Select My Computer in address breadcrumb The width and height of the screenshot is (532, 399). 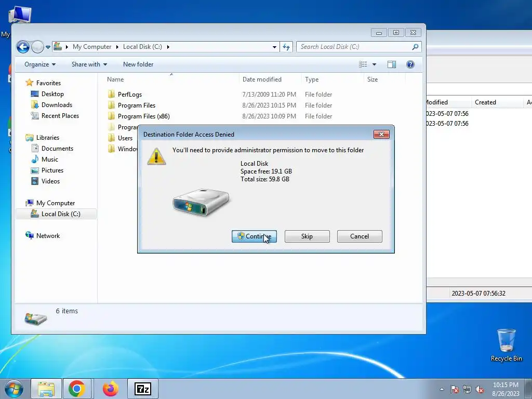pos(92,47)
